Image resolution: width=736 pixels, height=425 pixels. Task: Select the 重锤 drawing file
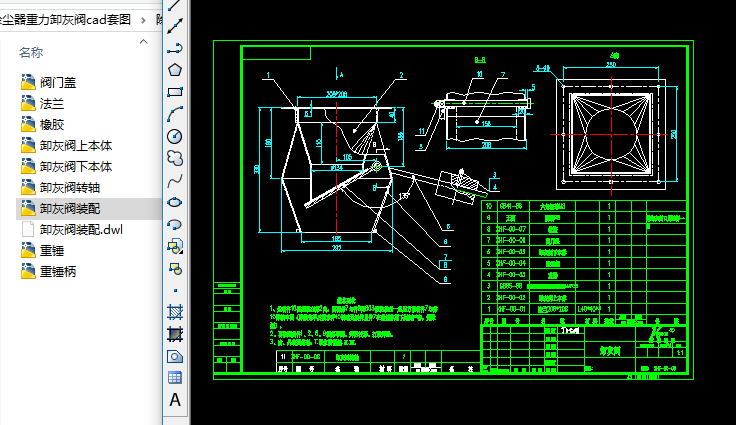point(42,251)
